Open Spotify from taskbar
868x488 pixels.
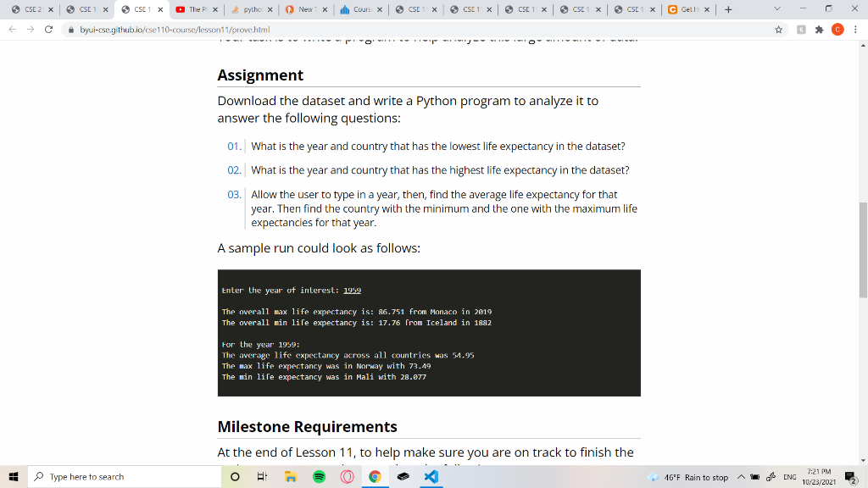tap(319, 476)
